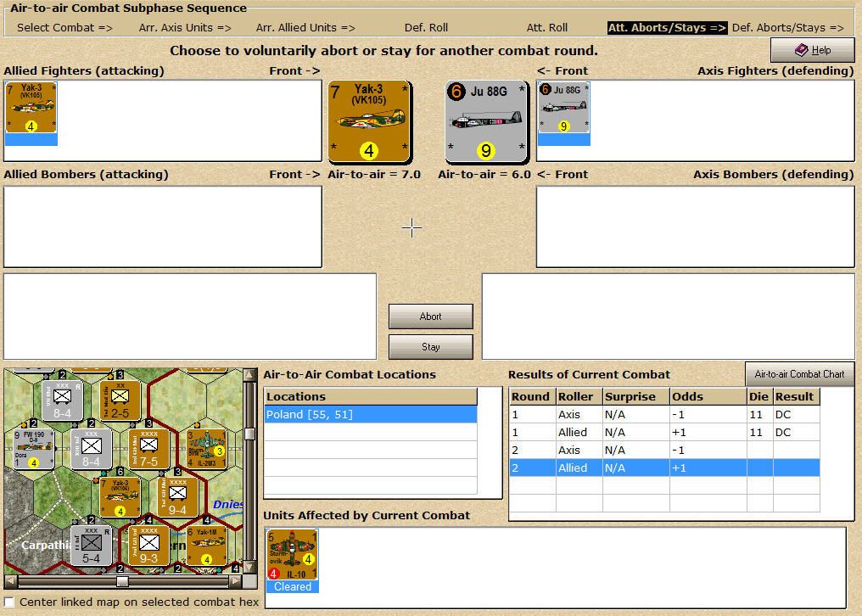Click the grey 5-4 infantry corps counter

92,546
